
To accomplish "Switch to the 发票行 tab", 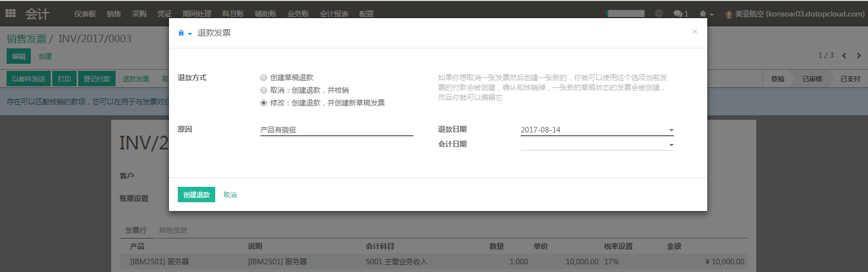I will click(135, 230).
